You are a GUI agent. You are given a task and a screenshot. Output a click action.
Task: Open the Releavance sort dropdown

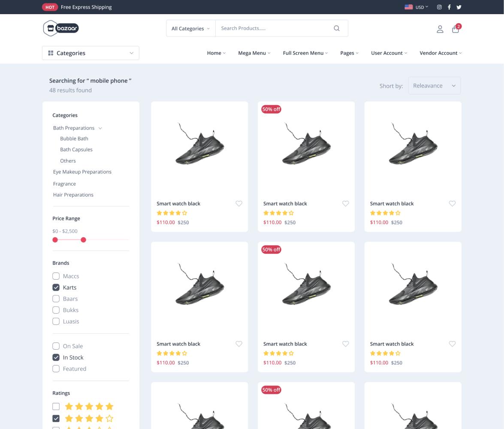click(x=434, y=86)
